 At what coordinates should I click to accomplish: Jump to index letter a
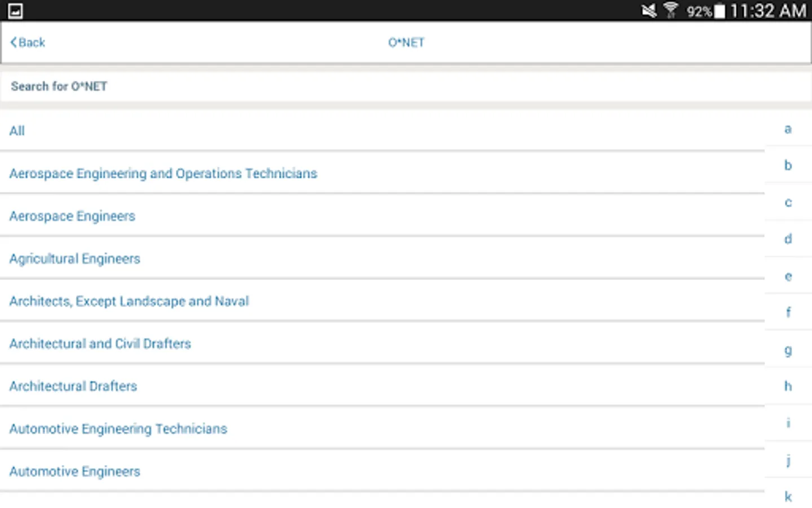(788, 129)
